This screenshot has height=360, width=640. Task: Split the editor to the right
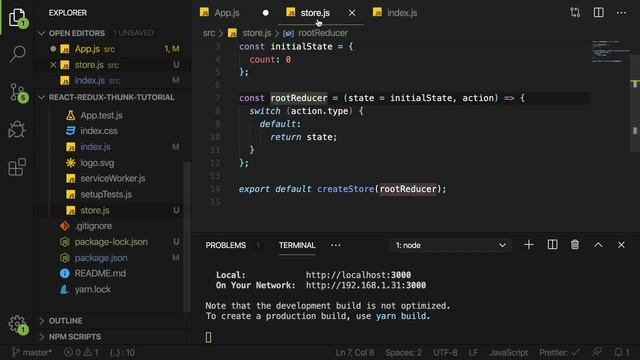[x=598, y=13]
